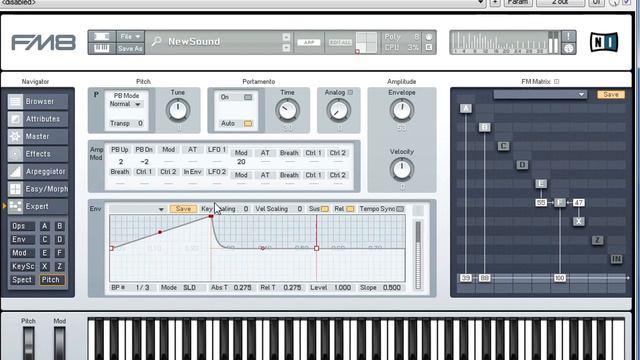Open the Env expert tab
The width and height of the screenshot is (640, 360).
tap(22, 240)
